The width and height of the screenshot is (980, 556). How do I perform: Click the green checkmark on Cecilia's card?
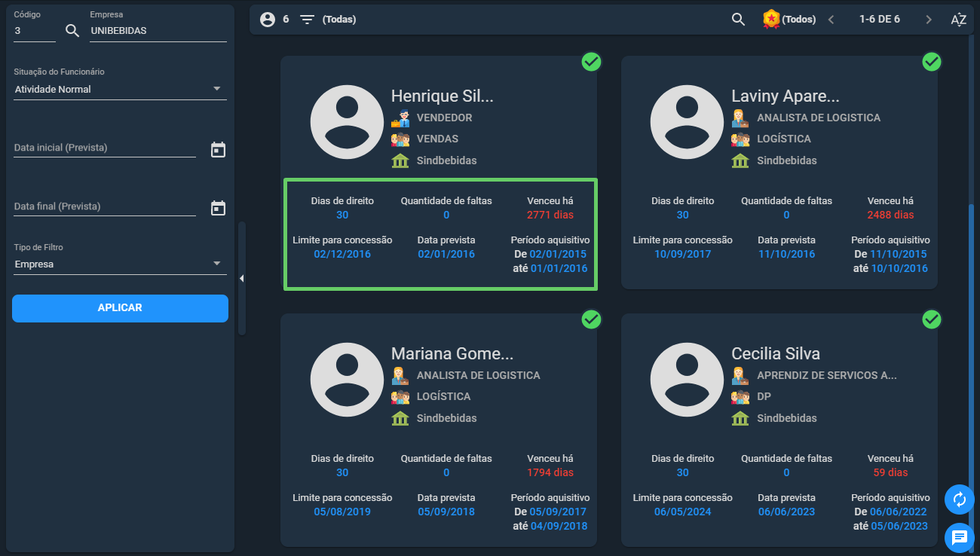(933, 319)
